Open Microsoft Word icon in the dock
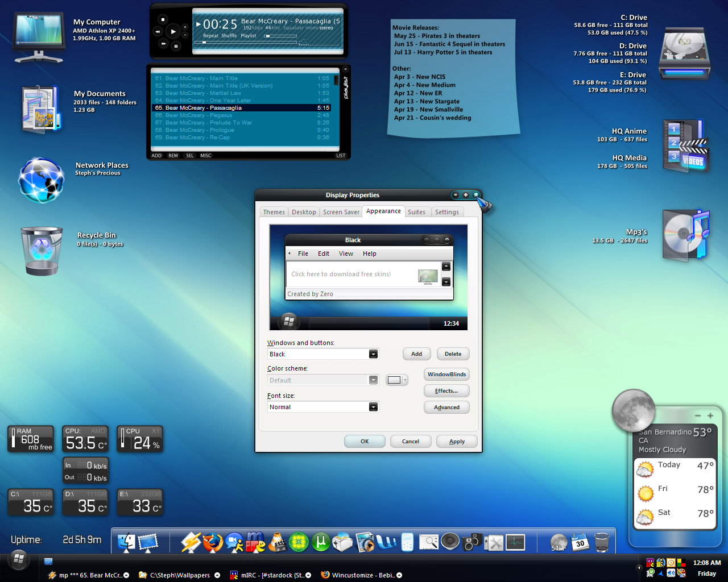 (386, 542)
